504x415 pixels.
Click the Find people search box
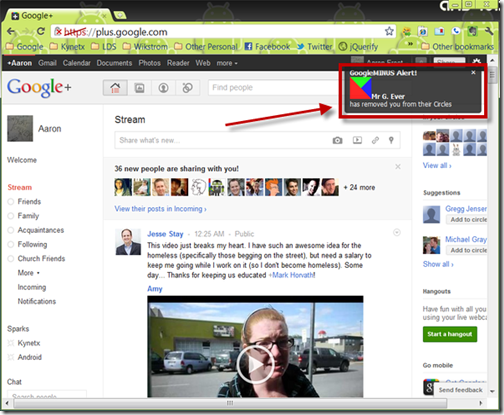click(276, 88)
